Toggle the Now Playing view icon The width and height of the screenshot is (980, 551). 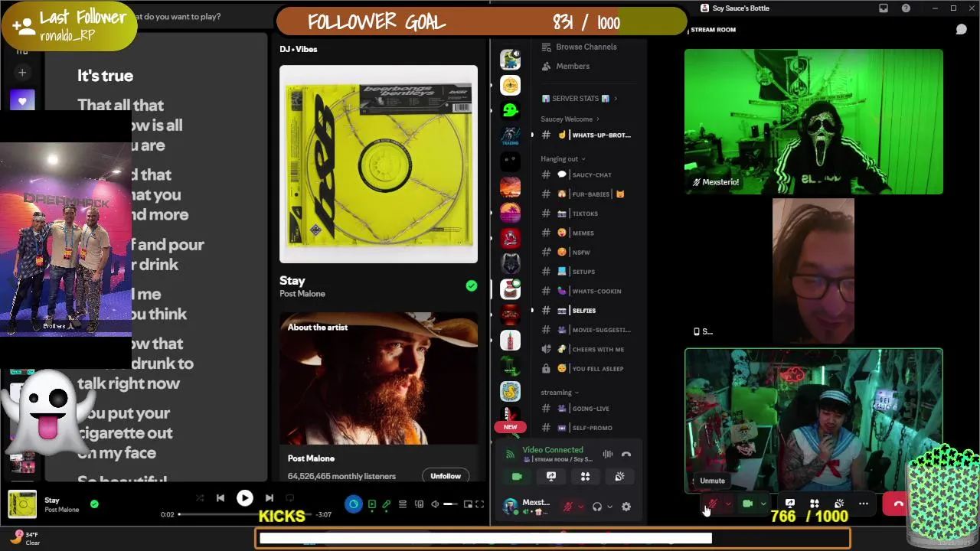point(372,504)
